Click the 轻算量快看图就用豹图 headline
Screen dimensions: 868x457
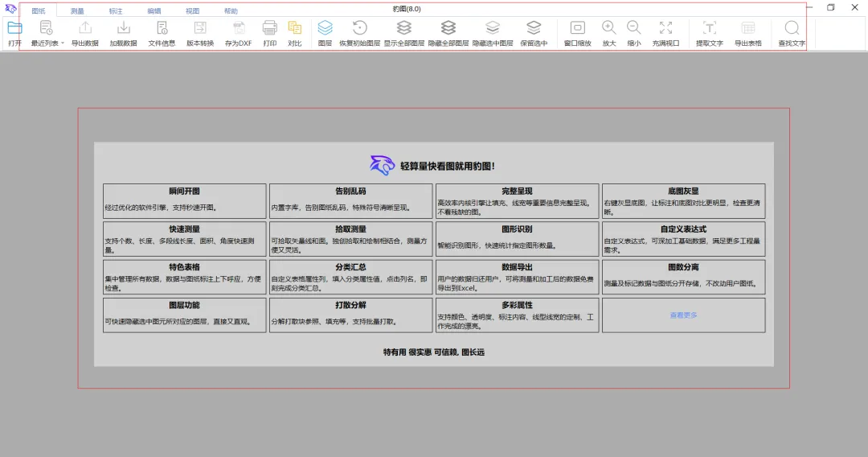[448, 167]
